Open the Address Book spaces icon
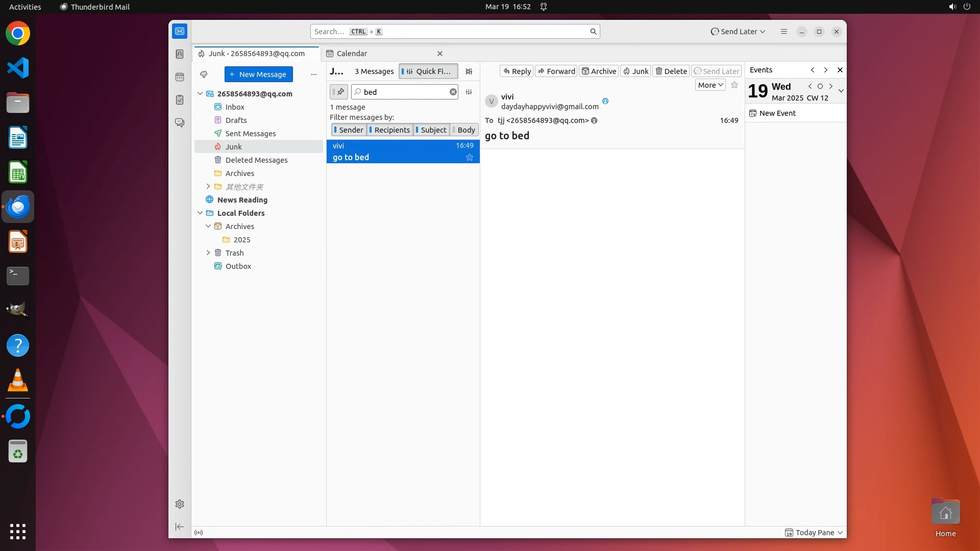 tap(180, 54)
